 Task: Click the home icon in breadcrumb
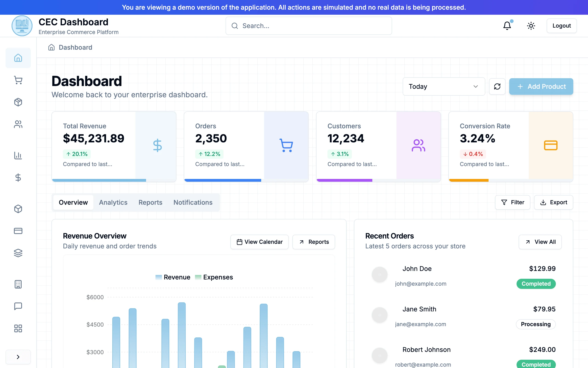51,47
